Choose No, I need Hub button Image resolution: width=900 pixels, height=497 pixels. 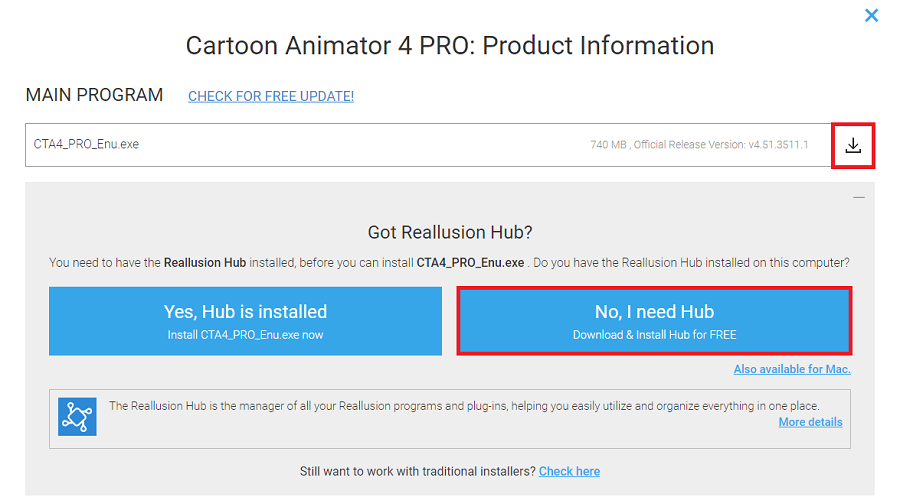(x=654, y=320)
